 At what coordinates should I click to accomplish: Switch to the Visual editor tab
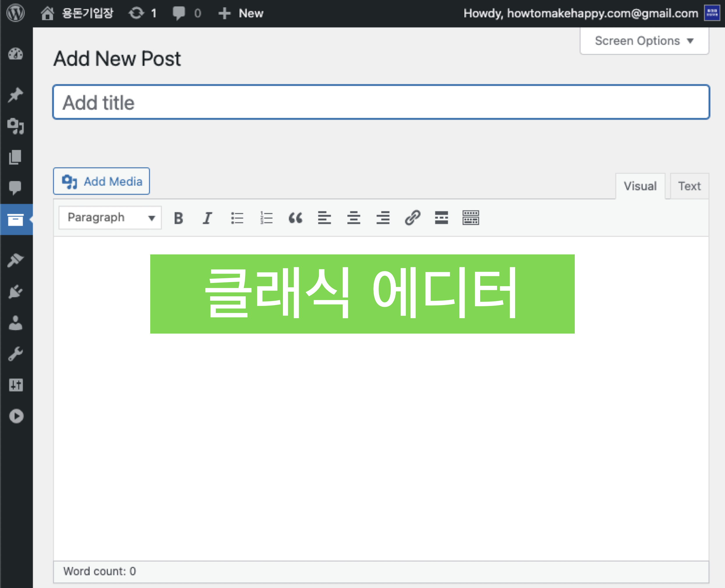(640, 186)
